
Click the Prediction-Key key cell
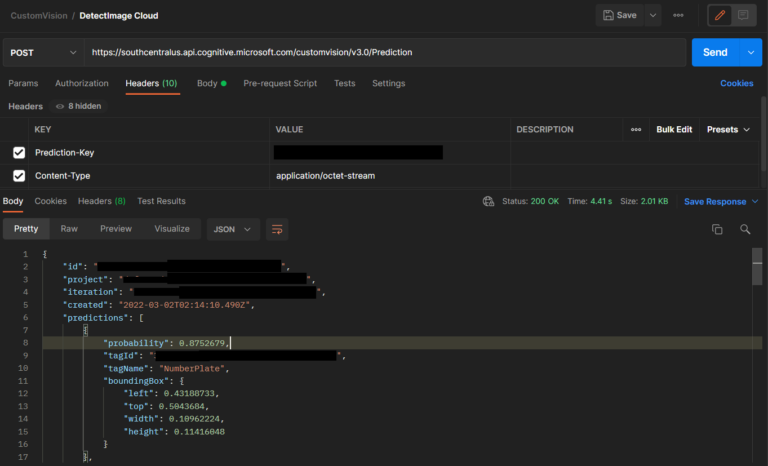point(149,153)
